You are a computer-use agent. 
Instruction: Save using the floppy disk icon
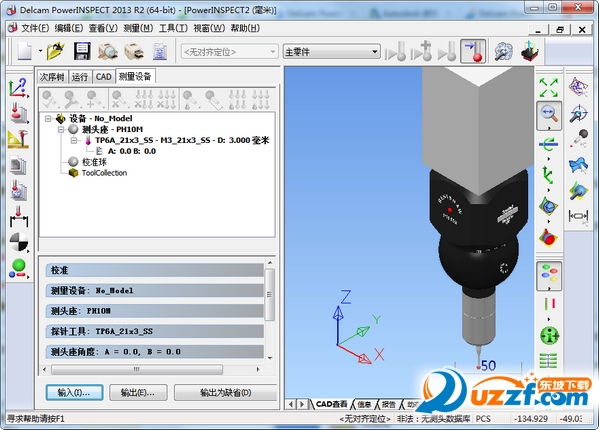82,51
